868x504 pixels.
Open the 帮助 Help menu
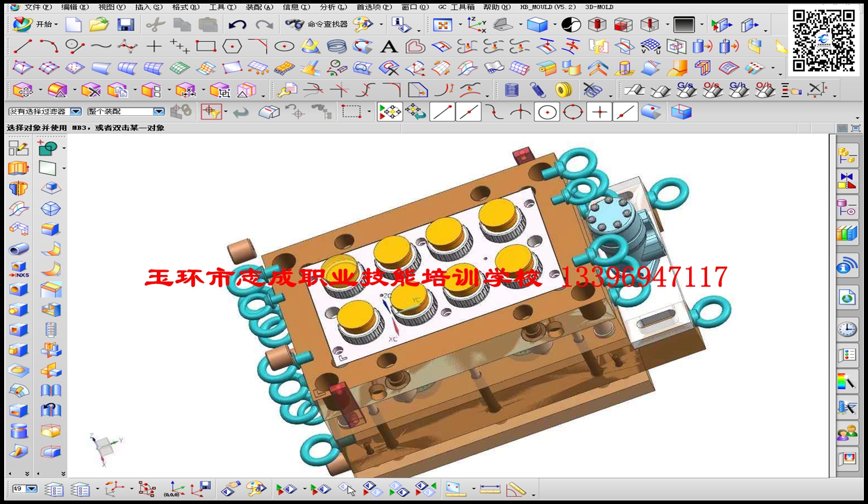click(497, 7)
